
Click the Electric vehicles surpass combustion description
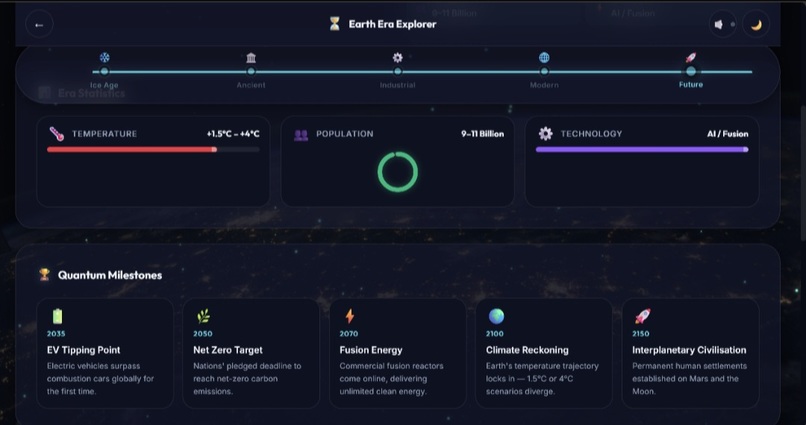click(x=100, y=378)
